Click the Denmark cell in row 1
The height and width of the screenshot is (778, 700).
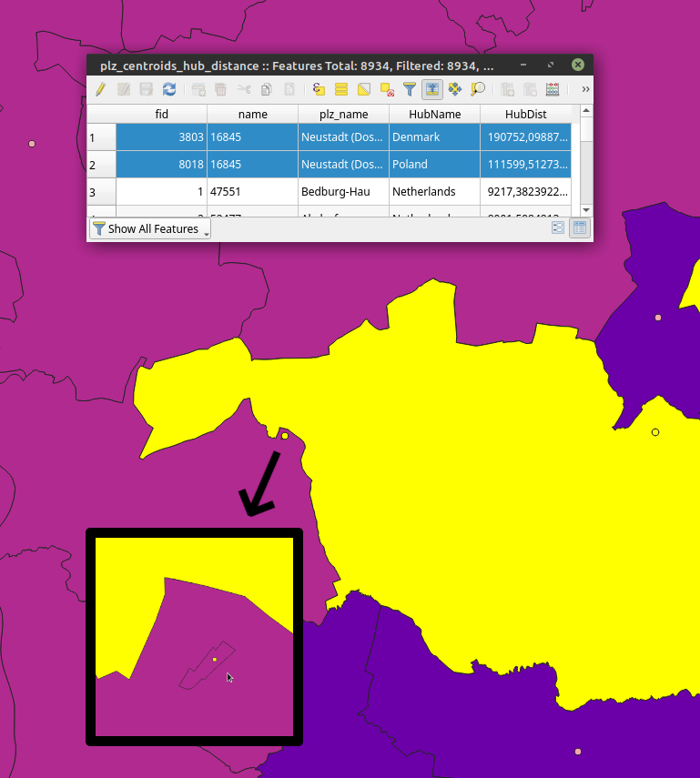[x=434, y=137]
